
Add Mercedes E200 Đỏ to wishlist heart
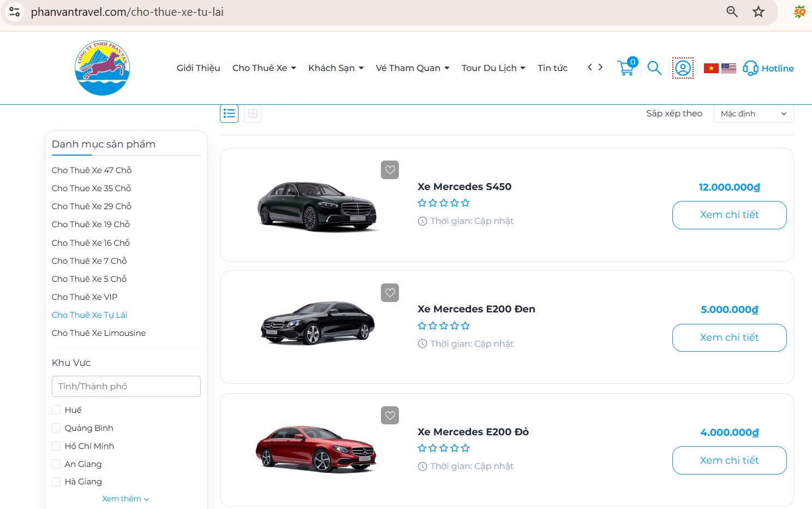390,416
